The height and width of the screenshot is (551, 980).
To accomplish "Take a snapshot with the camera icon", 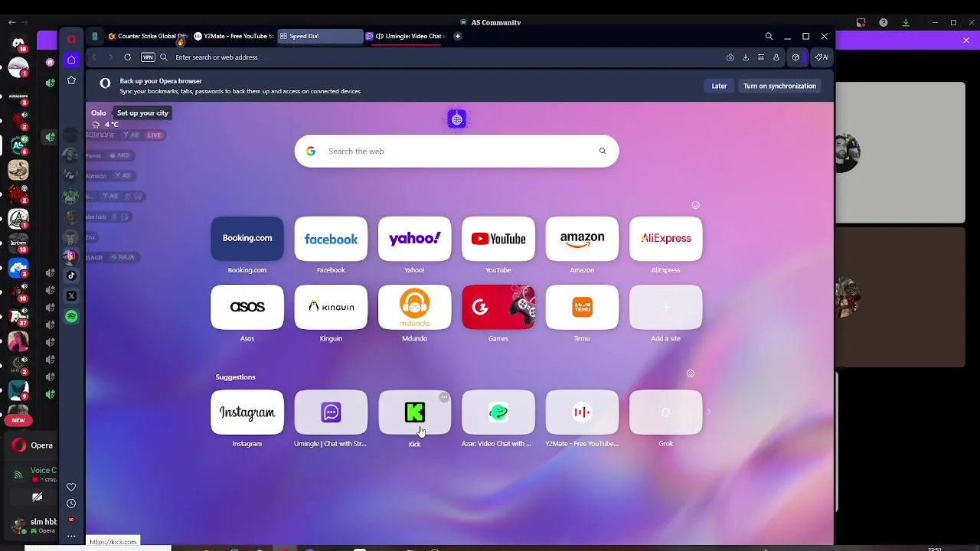I will pyautogui.click(x=730, y=57).
